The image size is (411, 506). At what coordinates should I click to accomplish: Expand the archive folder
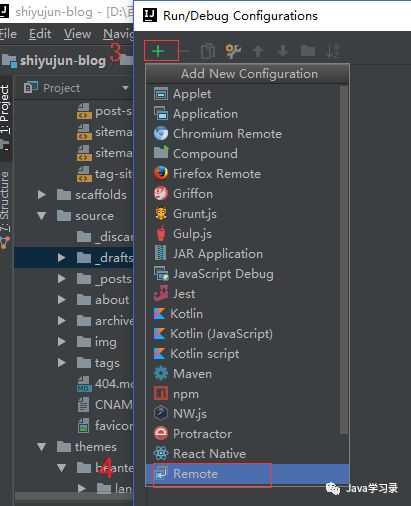[62, 320]
